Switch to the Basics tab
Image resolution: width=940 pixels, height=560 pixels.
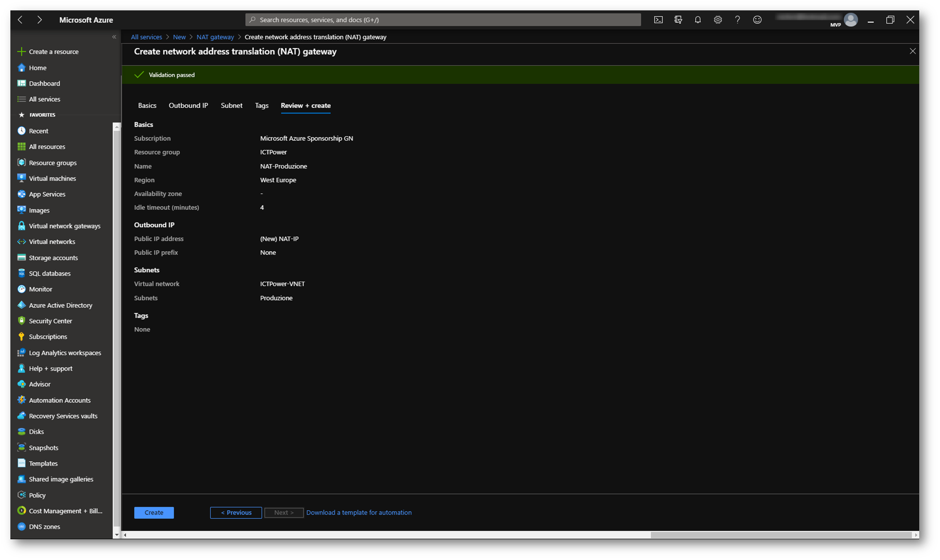[x=147, y=106]
